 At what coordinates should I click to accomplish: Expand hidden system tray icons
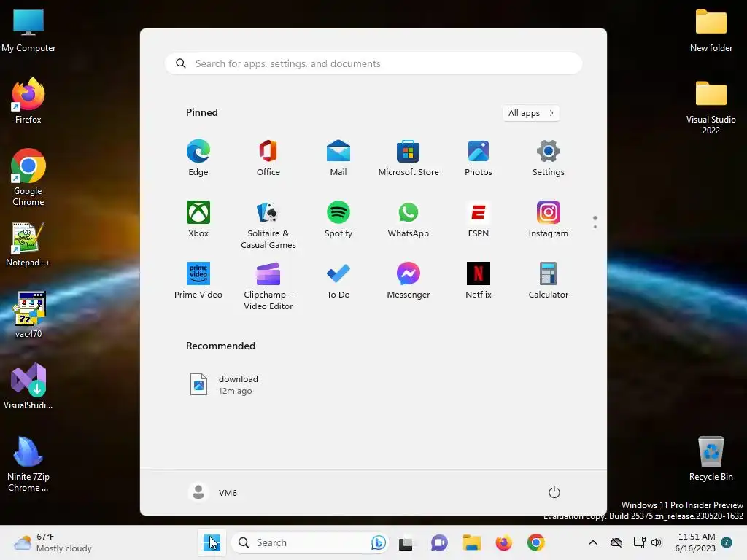coord(592,542)
